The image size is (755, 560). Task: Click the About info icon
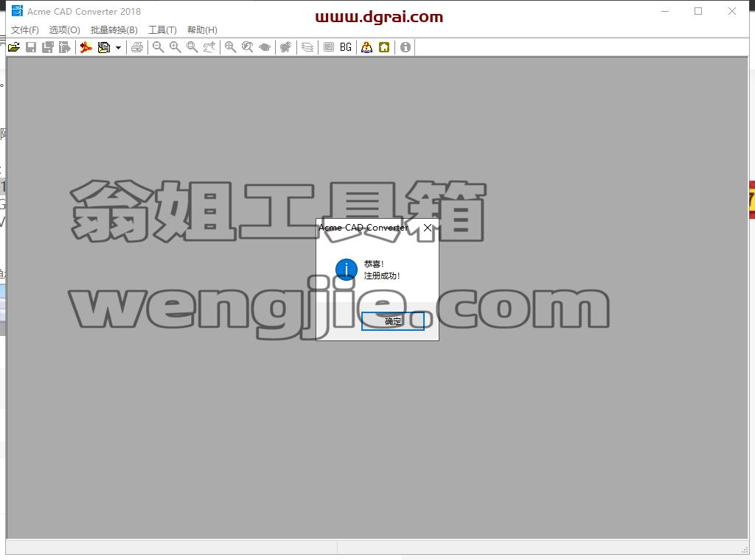tap(406, 47)
